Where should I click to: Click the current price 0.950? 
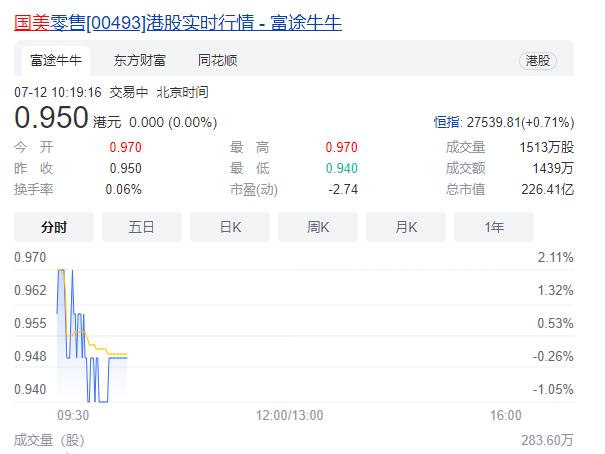pos(52,119)
